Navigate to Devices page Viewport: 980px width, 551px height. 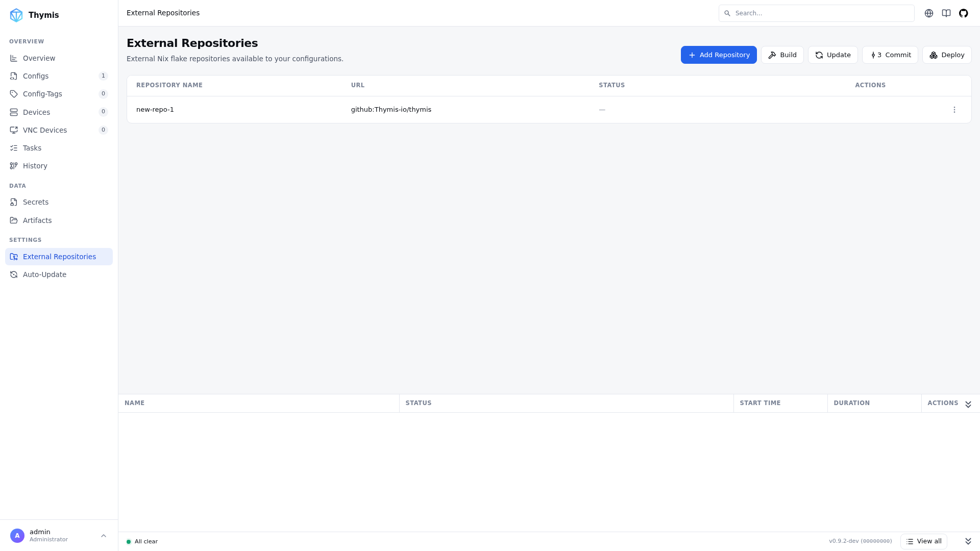pyautogui.click(x=59, y=112)
